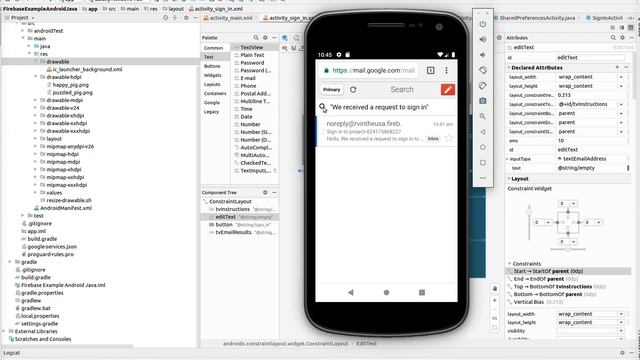Click the Project view selector
Viewport: 640px width, 360px height.
click(x=19, y=18)
